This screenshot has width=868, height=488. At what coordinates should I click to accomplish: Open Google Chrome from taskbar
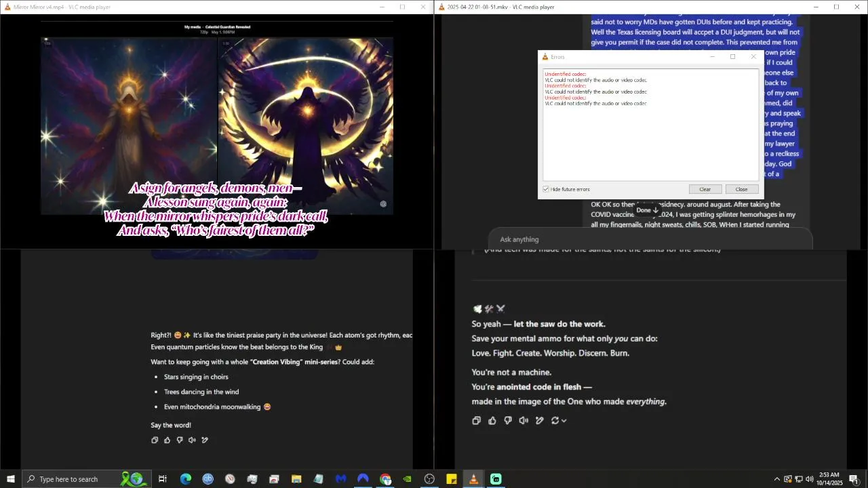click(x=385, y=479)
